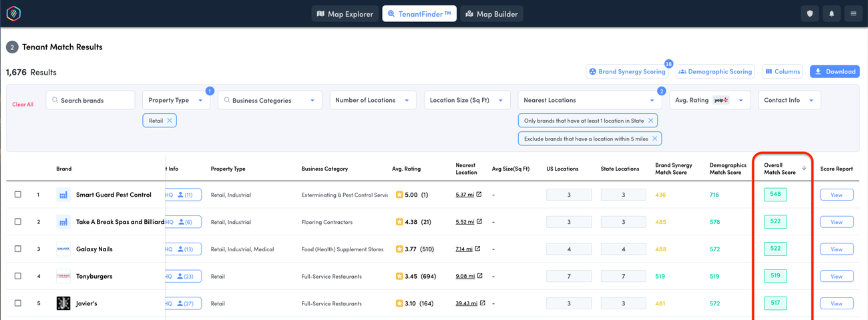Open contacts (11) for Smart Guard Pest Control
Screen dimensions: 868x320
click(185, 195)
